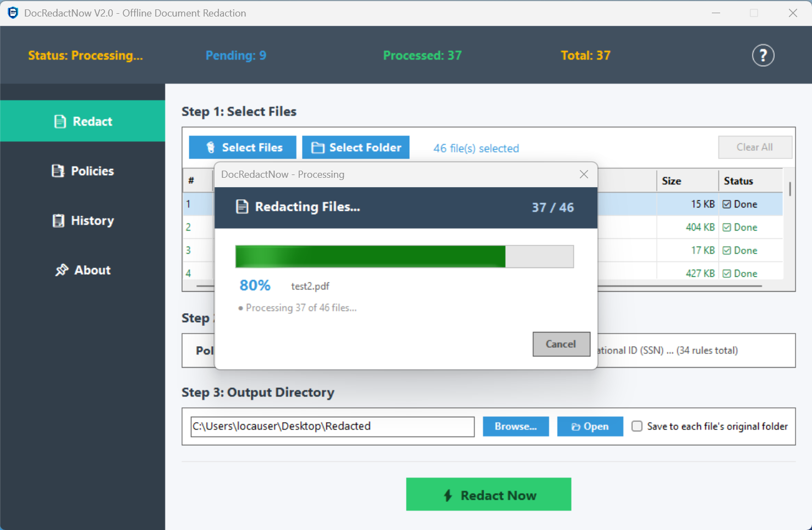Switch to the Policies section
The image size is (812, 530).
(x=83, y=171)
